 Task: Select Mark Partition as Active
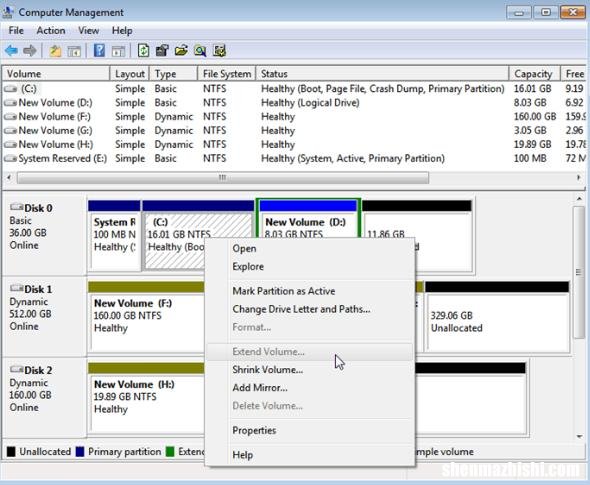[284, 291]
